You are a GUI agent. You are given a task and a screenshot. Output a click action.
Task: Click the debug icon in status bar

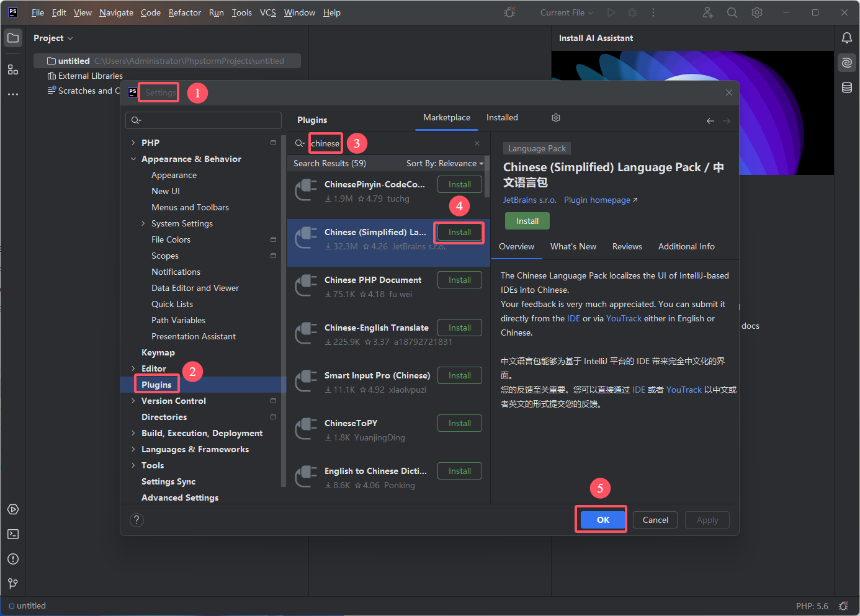point(843,606)
